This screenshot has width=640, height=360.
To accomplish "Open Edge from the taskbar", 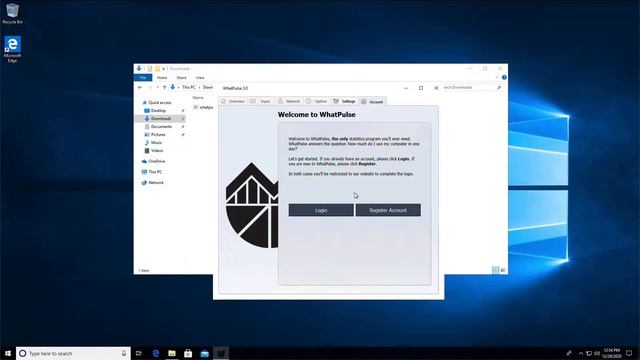I will (156, 353).
